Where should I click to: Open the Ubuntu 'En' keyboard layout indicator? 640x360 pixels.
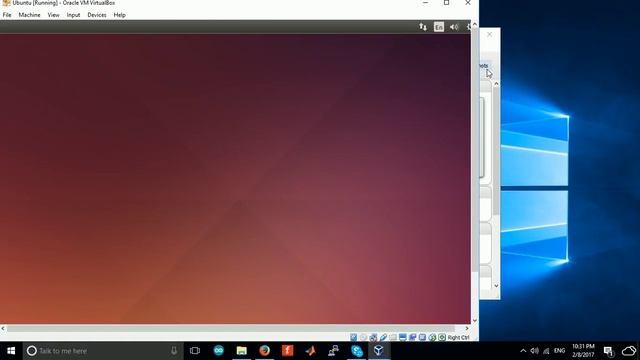(439, 27)
